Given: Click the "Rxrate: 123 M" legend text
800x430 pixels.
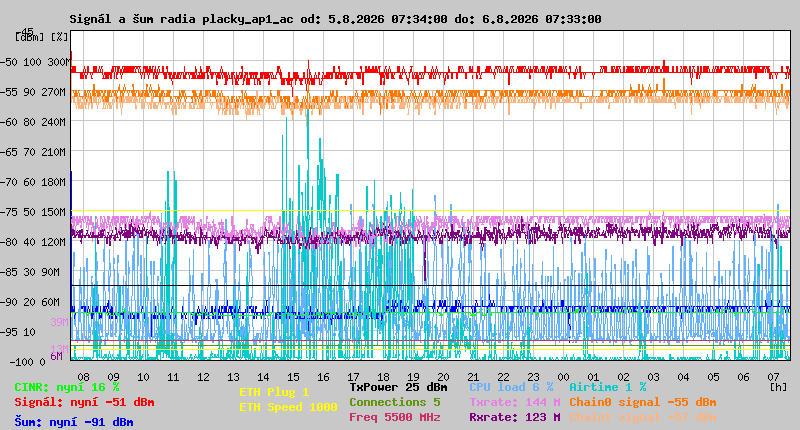Looking at the screenshot, I should tap(515, 417).
